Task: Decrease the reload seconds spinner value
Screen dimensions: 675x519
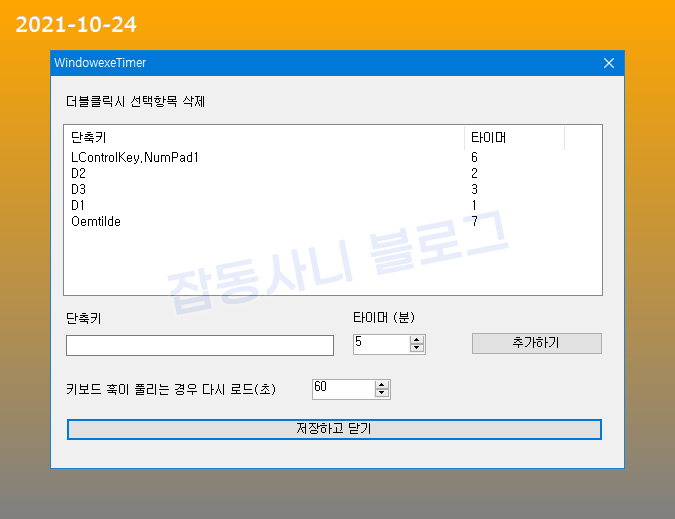Action: [382, 394]
